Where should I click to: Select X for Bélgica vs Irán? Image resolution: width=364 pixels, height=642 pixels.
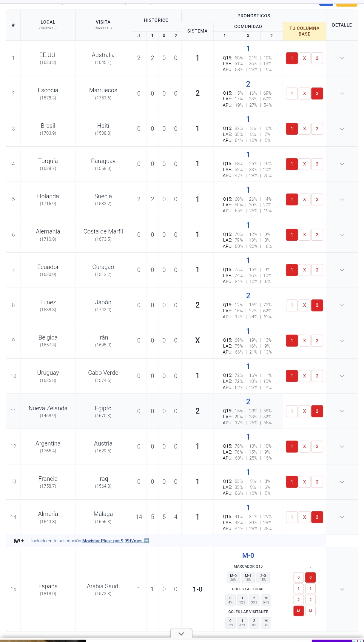point(304,340)
